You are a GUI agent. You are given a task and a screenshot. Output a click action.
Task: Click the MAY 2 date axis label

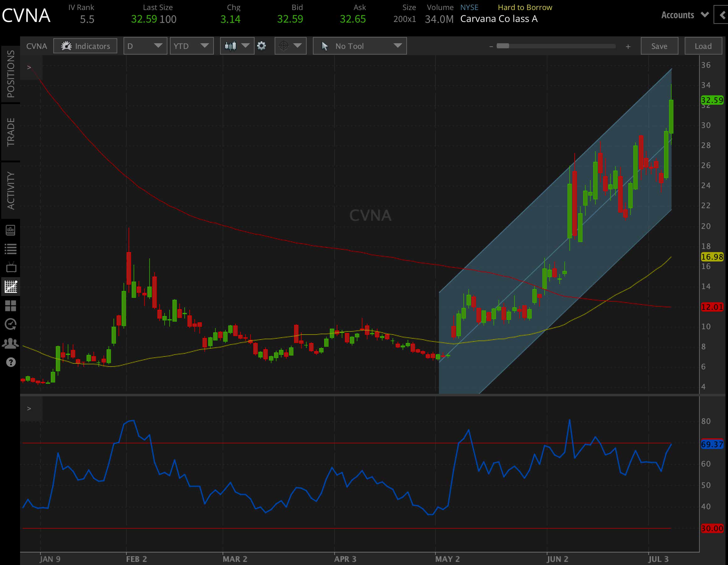(x=447, y=559)
